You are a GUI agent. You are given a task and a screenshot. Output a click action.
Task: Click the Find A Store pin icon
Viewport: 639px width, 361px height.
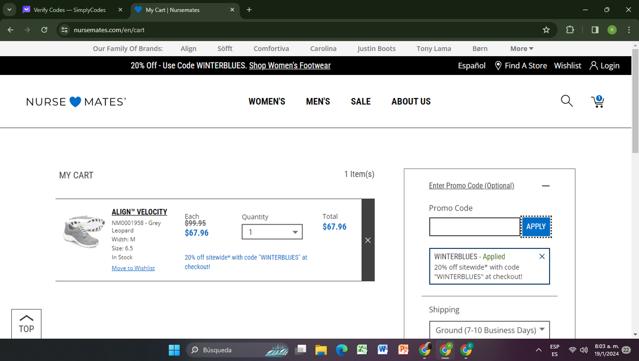(x=498, y=66)
